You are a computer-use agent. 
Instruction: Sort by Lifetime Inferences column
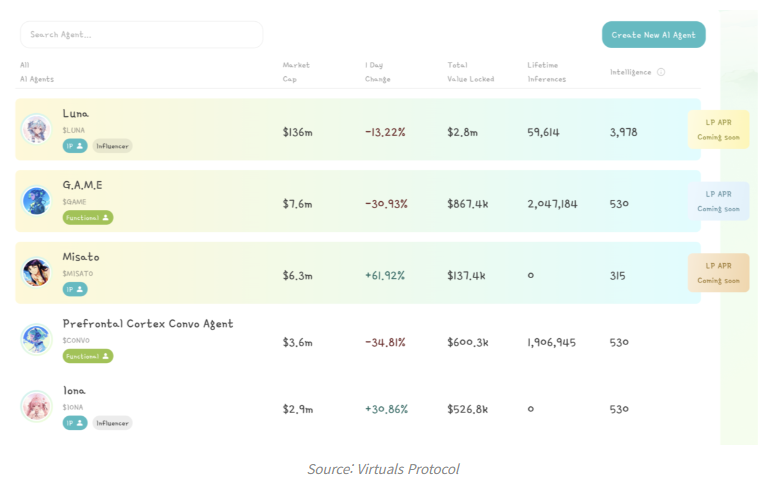click(x=546, y=72)
